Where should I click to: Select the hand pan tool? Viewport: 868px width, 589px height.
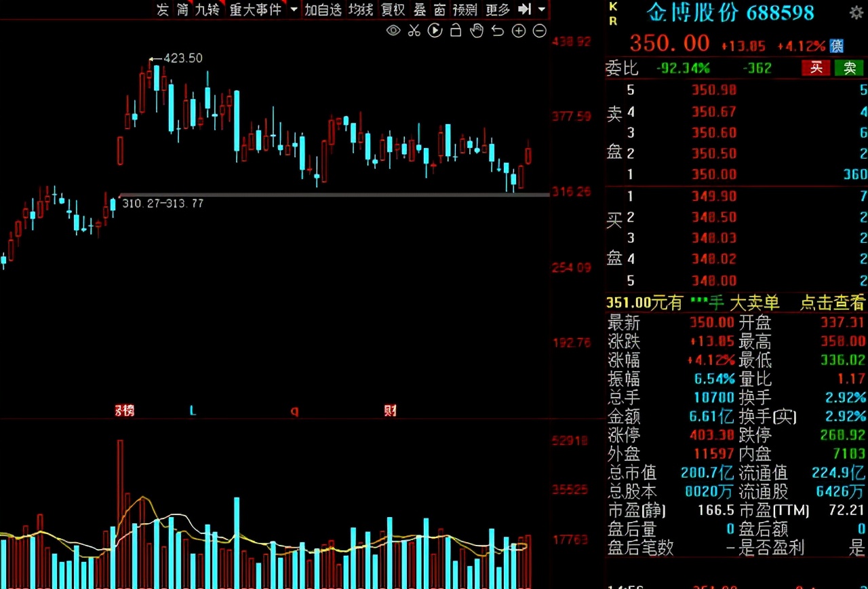click(x=477, y=31)
